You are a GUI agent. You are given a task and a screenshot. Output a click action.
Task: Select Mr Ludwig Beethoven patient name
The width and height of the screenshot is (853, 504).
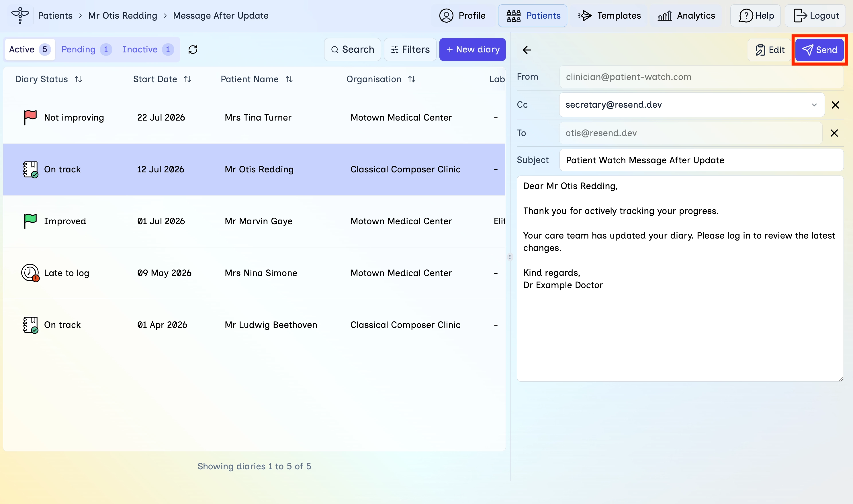(x=271, y=325)
